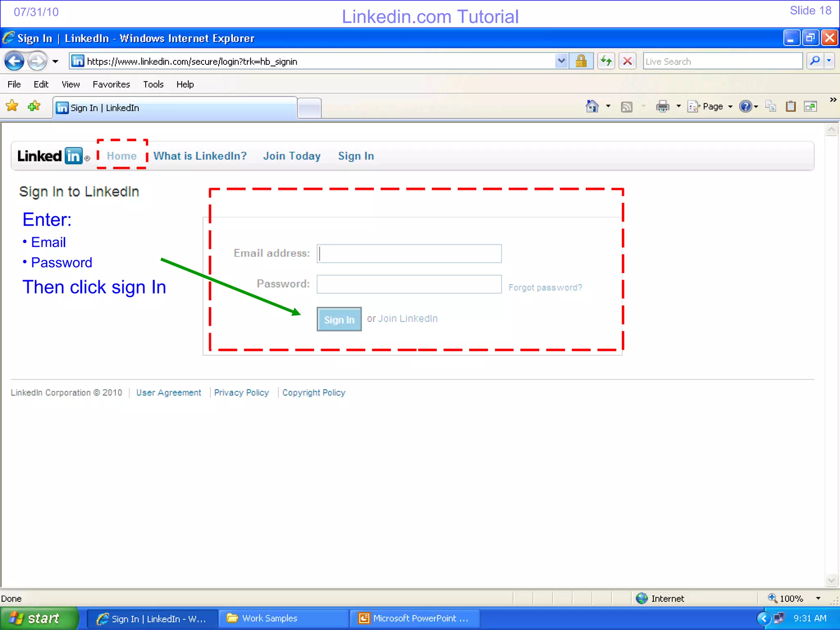This screenshot has height=630, width=840.
Task: Click the RSS feeds icon
Action: point(627,107)
